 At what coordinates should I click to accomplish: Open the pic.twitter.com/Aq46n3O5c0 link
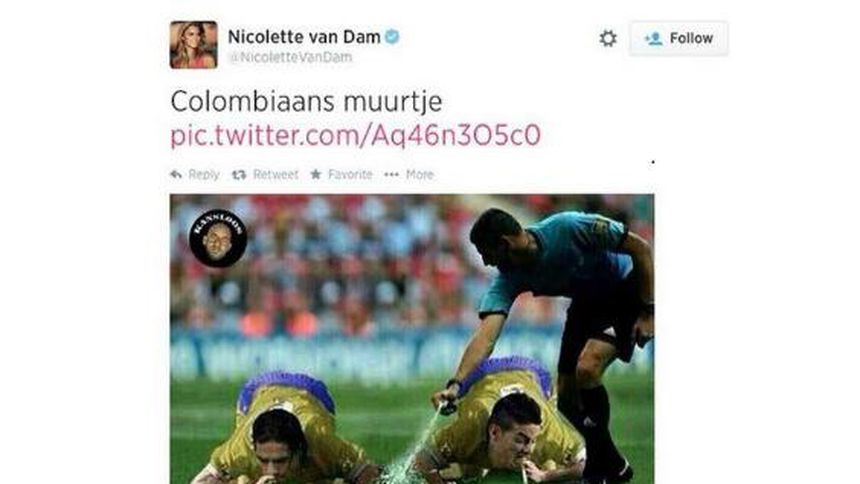355,136
